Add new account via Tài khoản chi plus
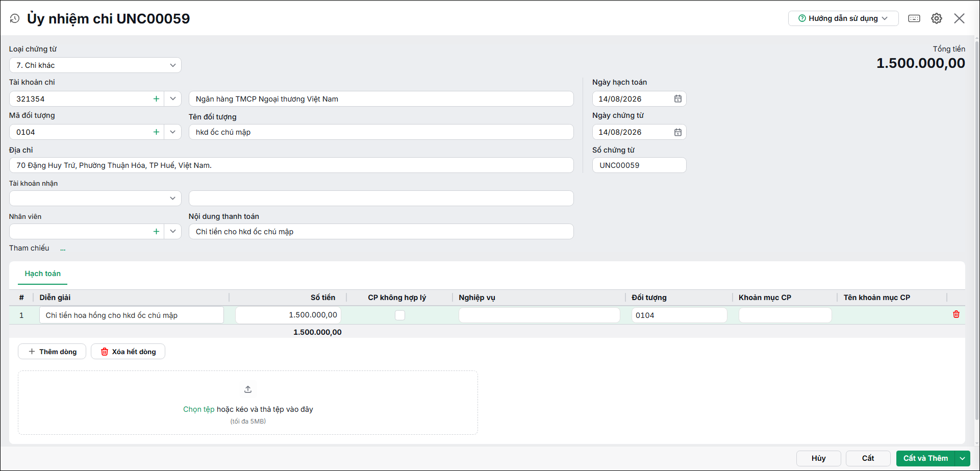The image size is (980, 471). (156, 99)
